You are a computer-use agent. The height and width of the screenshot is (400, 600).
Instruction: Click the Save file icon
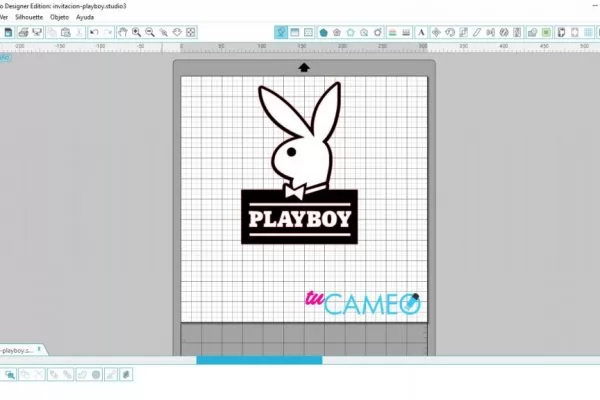[x=8, y=33]
